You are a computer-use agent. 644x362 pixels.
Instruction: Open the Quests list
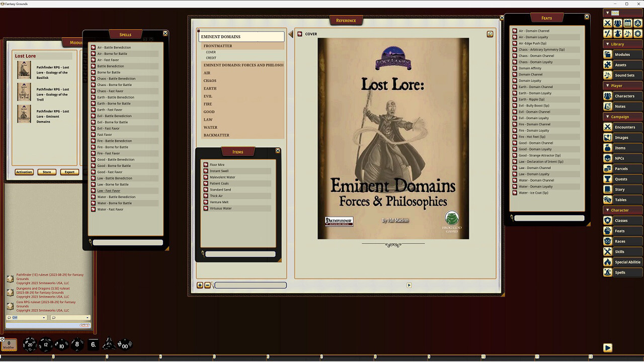(x=621, y=179)
